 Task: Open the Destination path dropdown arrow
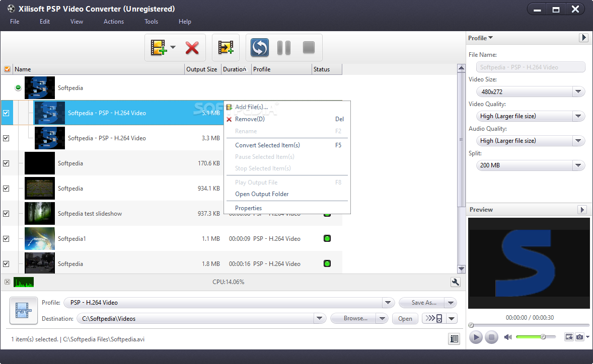point(320,318)
